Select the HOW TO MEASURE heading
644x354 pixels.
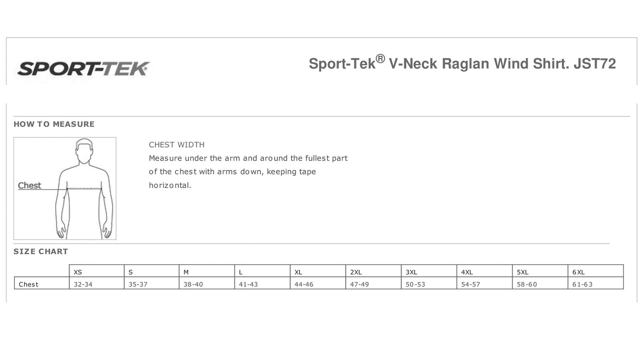point(54,124)
